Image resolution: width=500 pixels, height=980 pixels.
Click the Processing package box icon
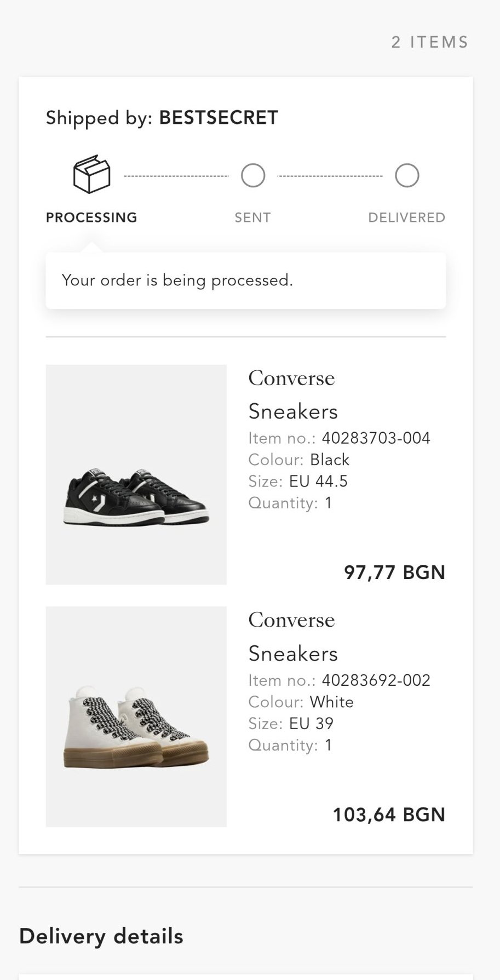tap(92, 174)
